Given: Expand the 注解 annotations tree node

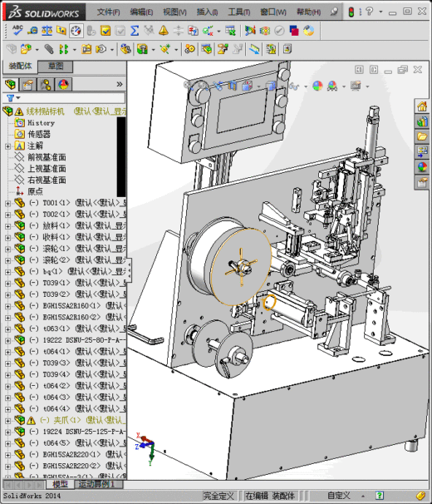Looking at the screenshot, I should 7,146.
